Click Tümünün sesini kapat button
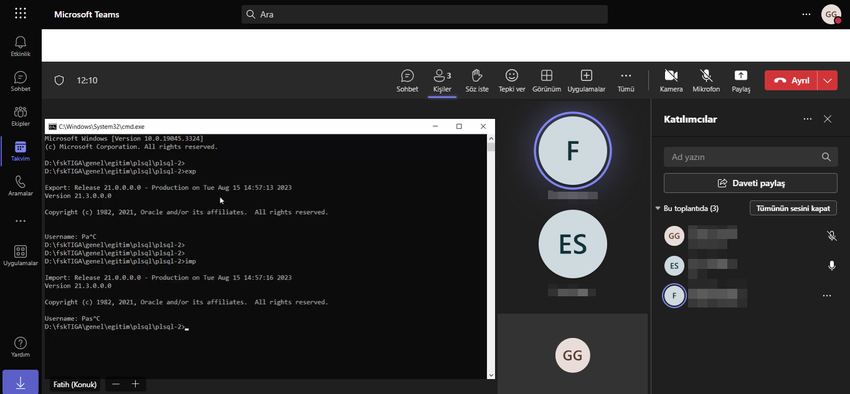Viewport: 850px width, 394px height. click(793, 208)
